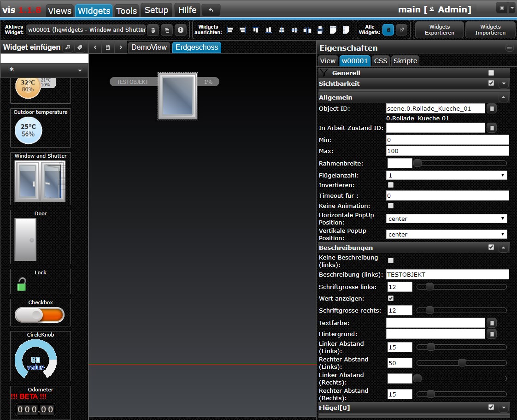This screenshot has width=517, height=420.
Task: Click the Rahmenbreite slider
Action: (x=462, y=163)
